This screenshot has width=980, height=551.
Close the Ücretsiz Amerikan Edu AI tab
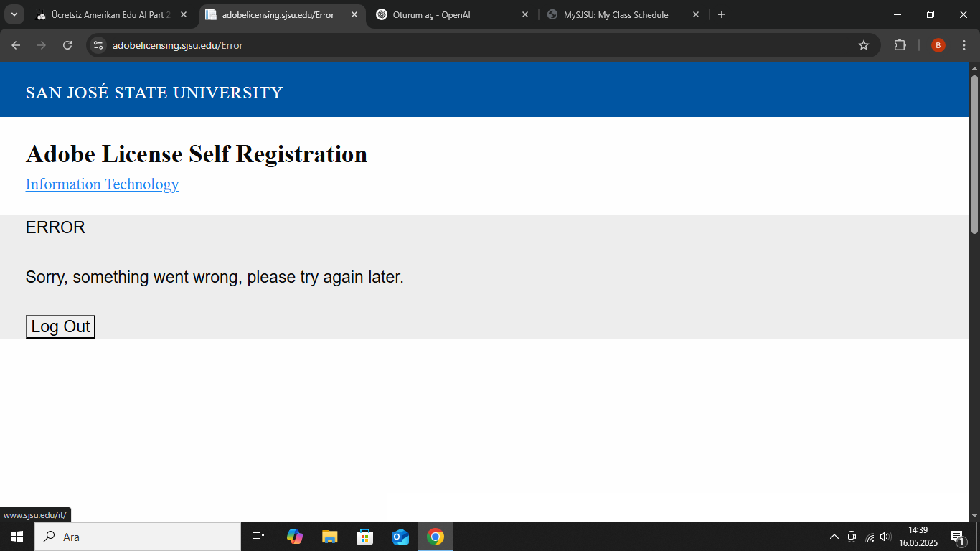183,14
